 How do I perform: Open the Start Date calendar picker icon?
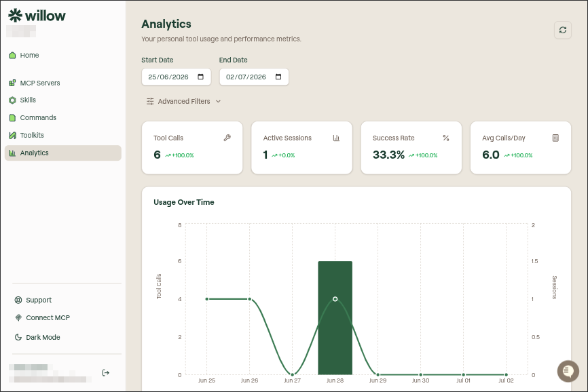coord(200,77)
